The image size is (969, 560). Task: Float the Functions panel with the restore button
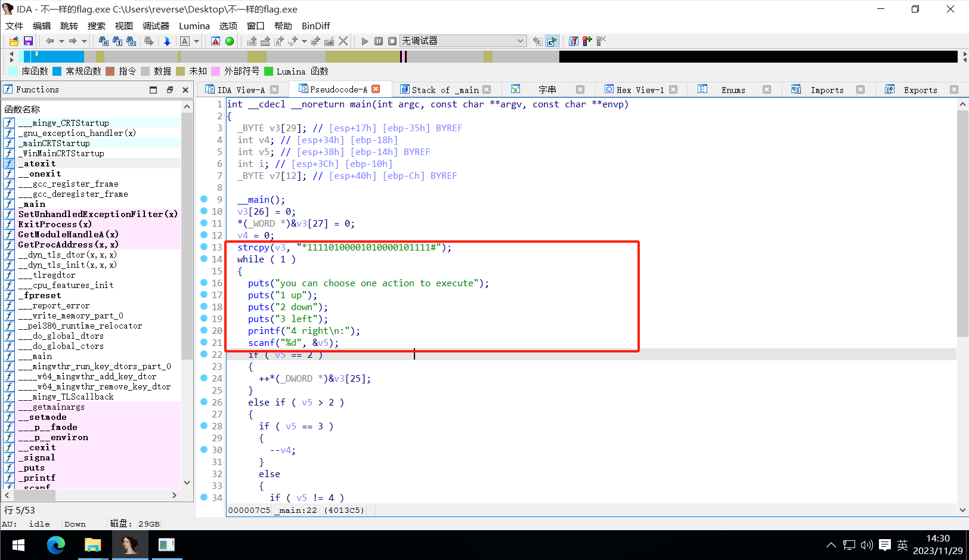coord(169,90)
